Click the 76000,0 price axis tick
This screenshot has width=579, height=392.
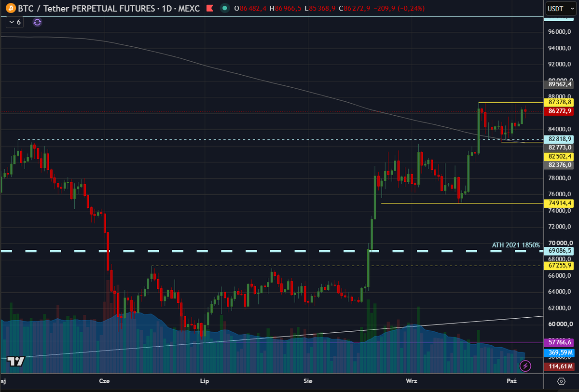pyautogui.click(x=559, y=194)
